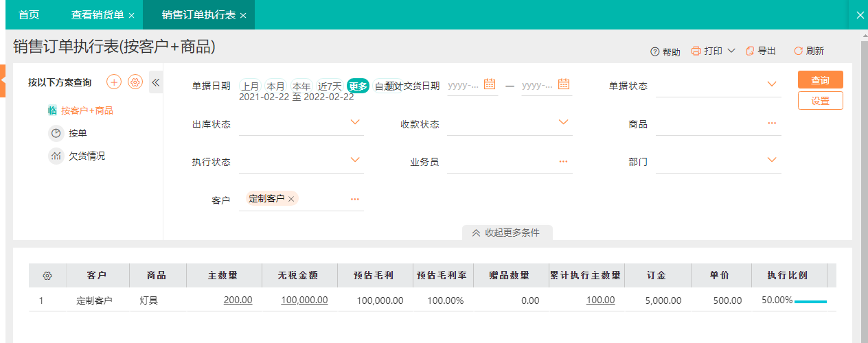Collapse conditions via 收起更多条件
The image size is (868, 343).
pos(507,233)
